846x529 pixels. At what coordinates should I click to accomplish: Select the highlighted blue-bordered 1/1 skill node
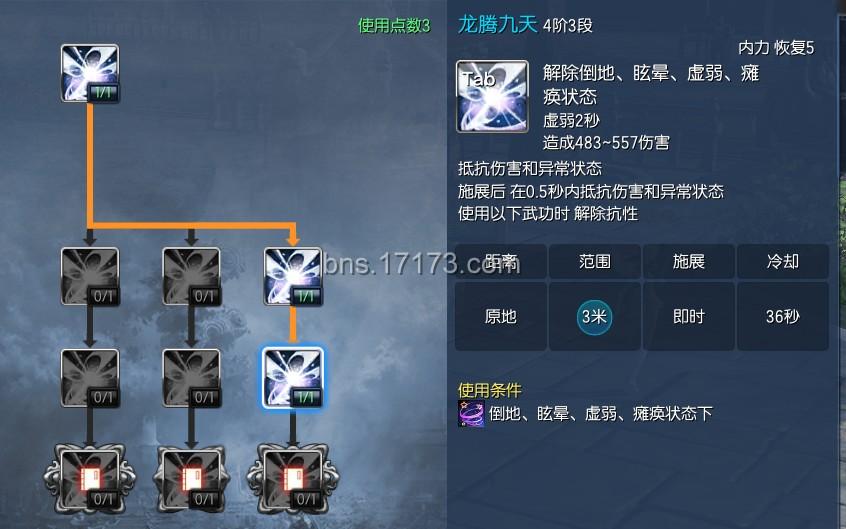pos(293,377)
